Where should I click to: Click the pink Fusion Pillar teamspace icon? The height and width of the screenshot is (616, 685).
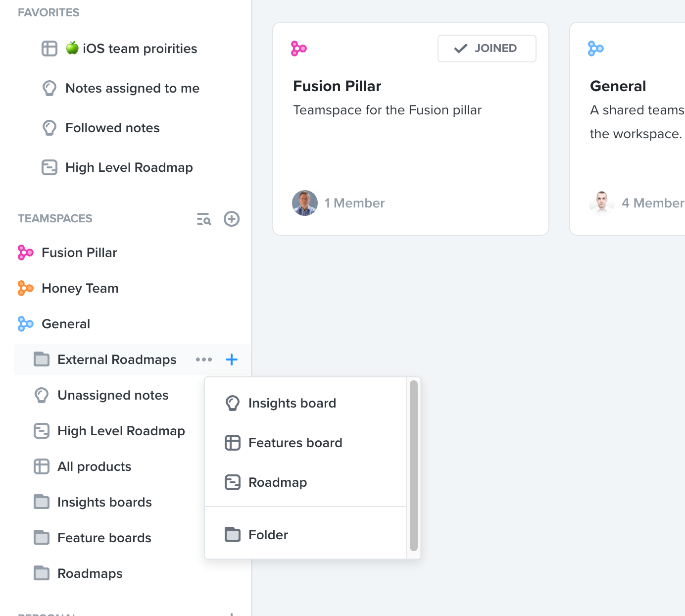pos(24,253)
